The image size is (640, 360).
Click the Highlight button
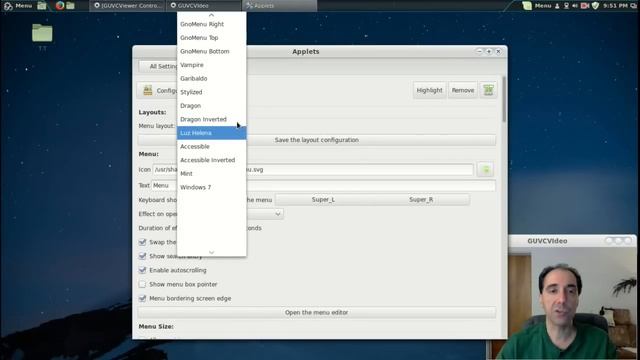(x=429, y=90)
